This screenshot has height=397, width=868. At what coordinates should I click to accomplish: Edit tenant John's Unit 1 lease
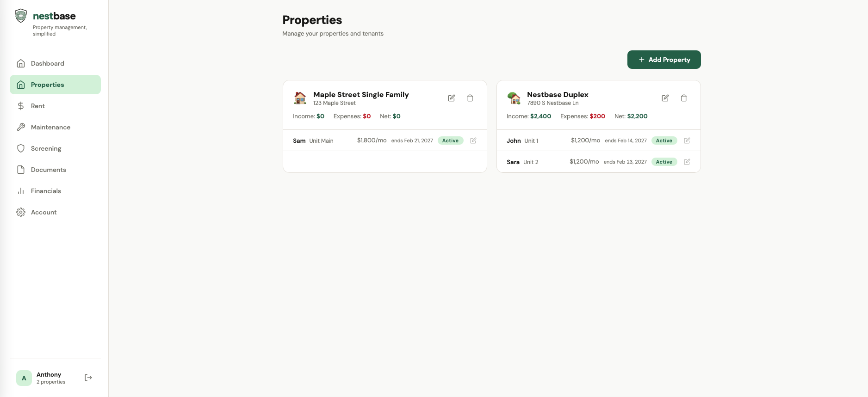(687, 140)
